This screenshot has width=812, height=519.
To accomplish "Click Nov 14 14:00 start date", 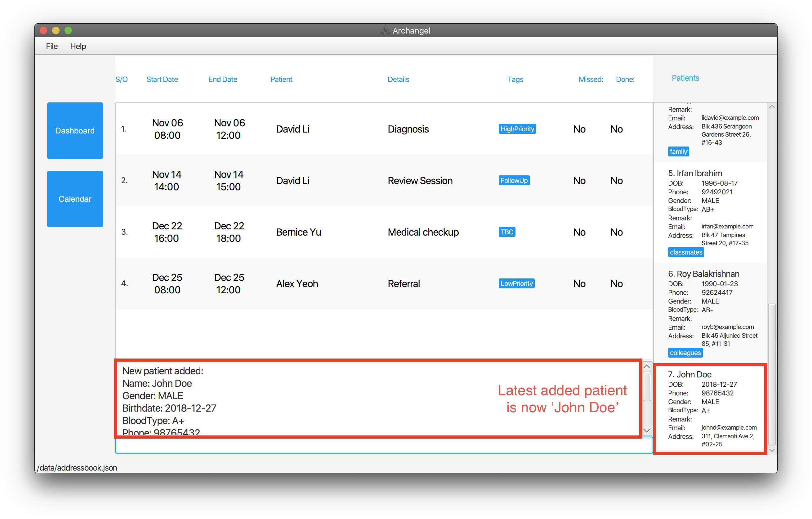I will tap(167, 181).
